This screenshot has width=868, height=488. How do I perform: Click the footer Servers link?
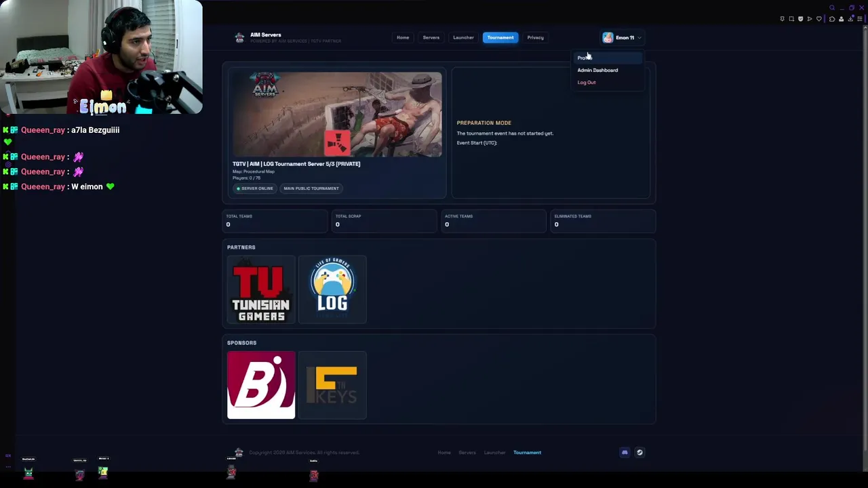coord(467,452)
